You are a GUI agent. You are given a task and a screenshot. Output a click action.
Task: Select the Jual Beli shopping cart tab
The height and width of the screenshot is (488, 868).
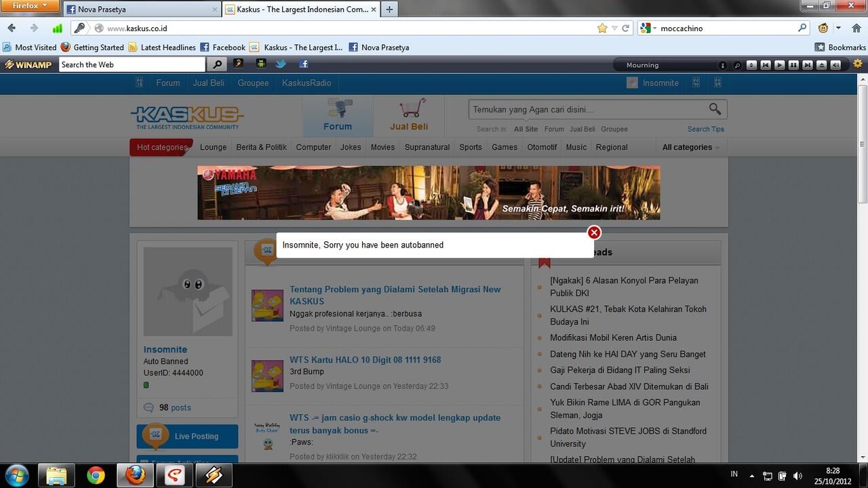[409, 116]
